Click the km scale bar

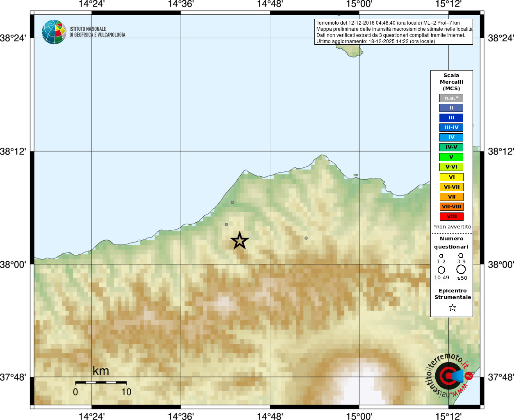[101, 382]
